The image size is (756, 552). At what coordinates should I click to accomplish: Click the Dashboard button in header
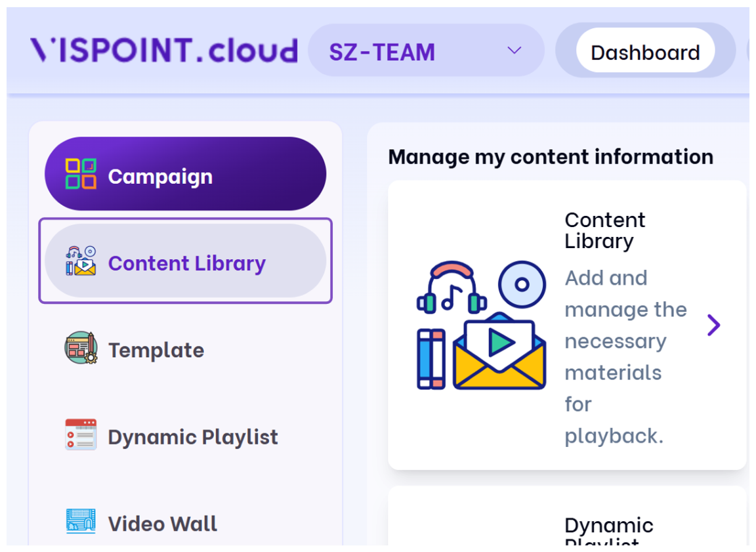coord(645,50)
